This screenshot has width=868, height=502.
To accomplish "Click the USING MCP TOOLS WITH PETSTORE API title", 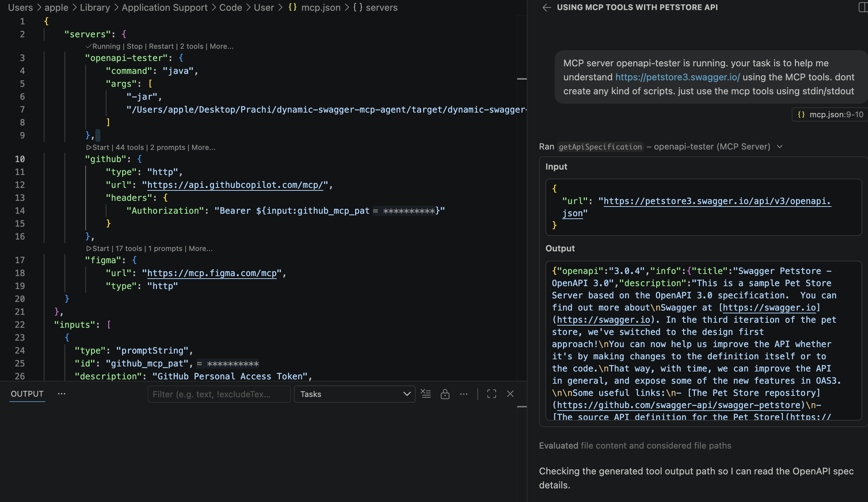I will pyautogui.click(x=637, y=8).
